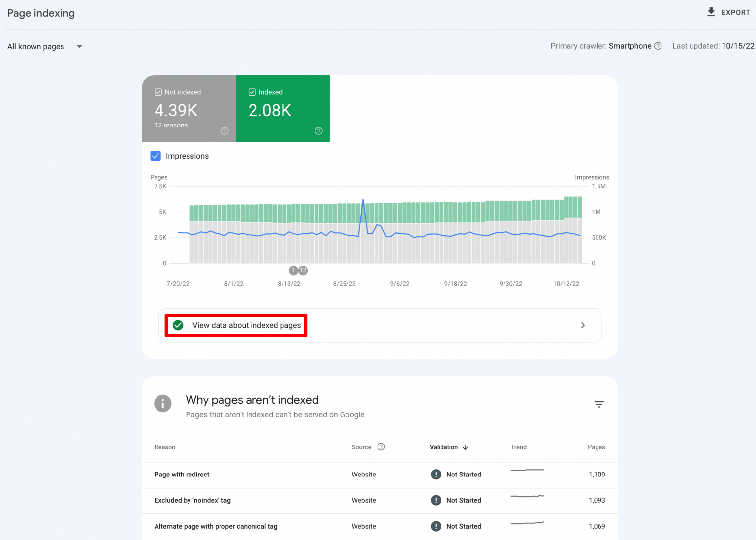Image resolution: width=756 pixels, height=540 pixels.
Task: Deselect the Indexed card
Action: [x=252, y=92]
